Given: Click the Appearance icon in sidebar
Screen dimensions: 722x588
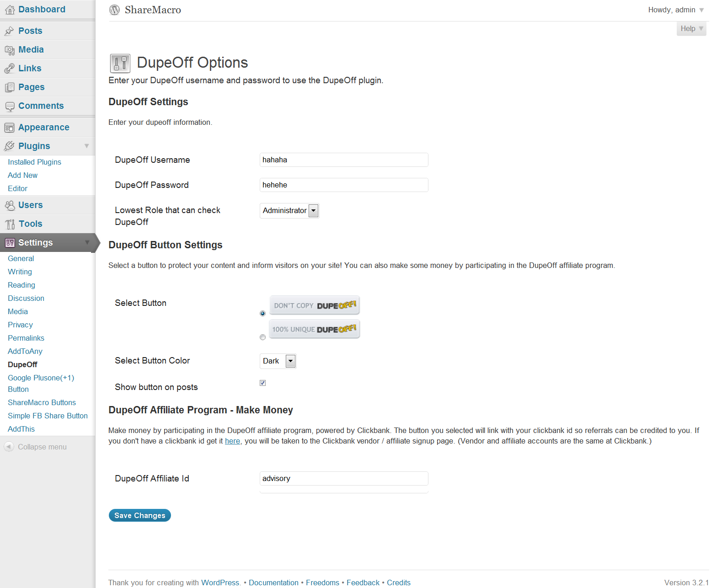Looking at the screenshot, I should pyautogui.click(x=10, y=128).
